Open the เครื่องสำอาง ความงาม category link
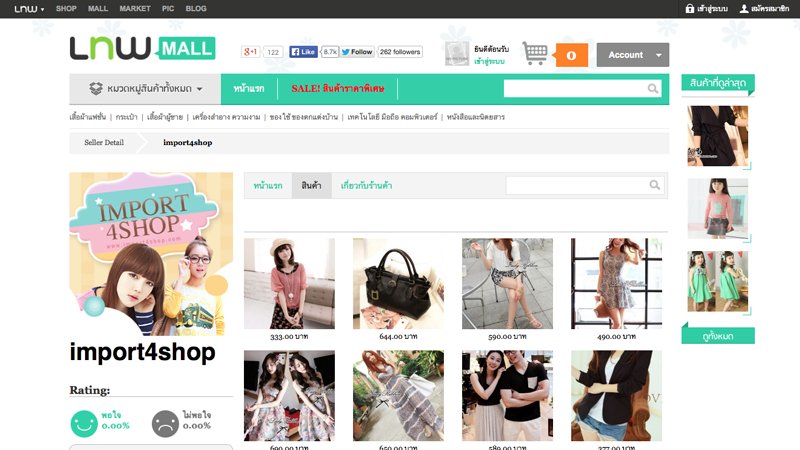Viewport: 800px width, 450px height. click(x=226, y=117)
